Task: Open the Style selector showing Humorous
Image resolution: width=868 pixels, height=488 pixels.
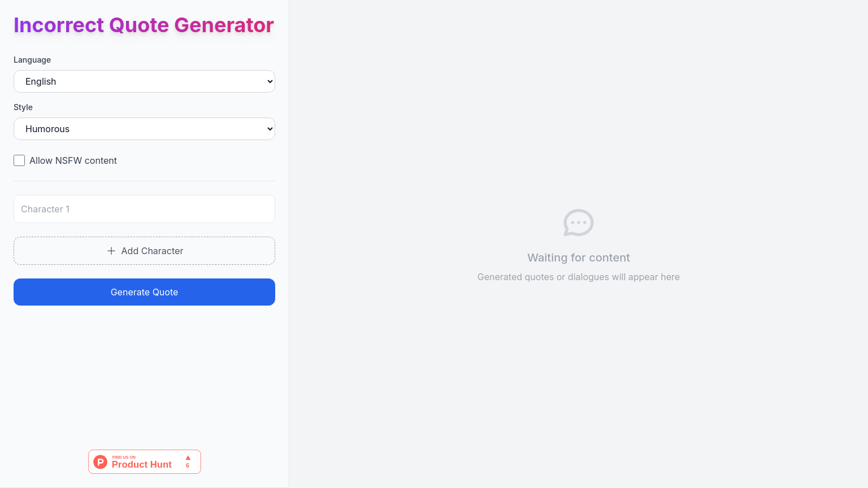Action: [x=144, y=129]
